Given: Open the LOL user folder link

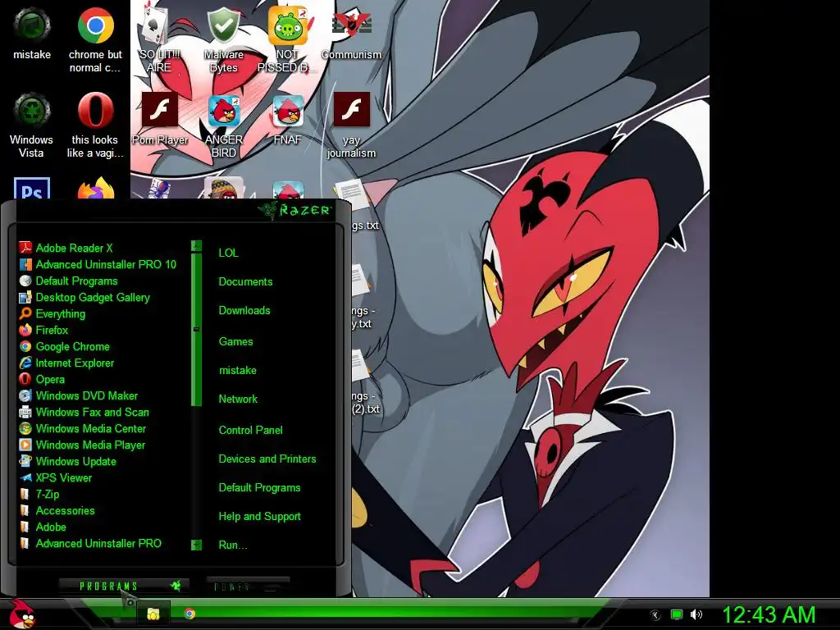Looking at the screenshot, I should 228,253.
